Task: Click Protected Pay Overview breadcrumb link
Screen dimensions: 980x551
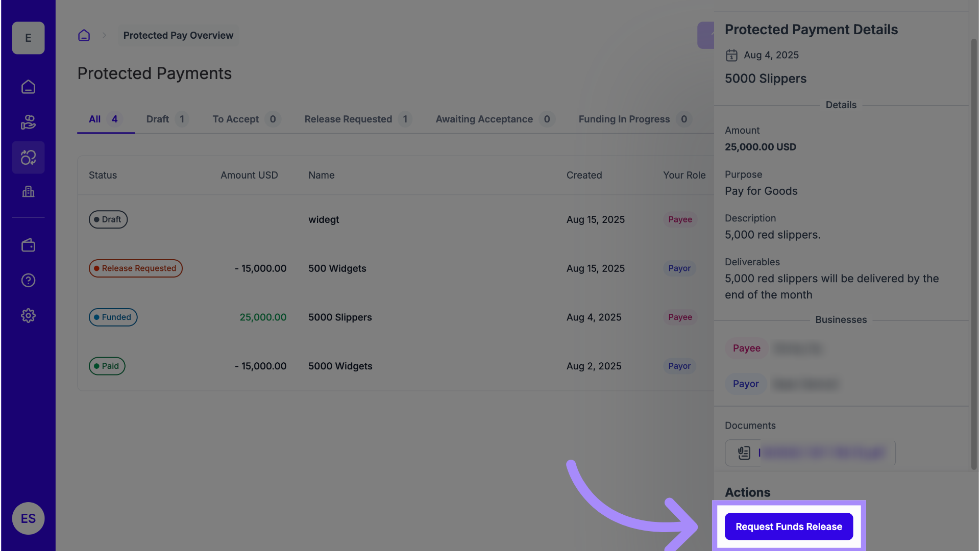Action: [x=178, y=35]
